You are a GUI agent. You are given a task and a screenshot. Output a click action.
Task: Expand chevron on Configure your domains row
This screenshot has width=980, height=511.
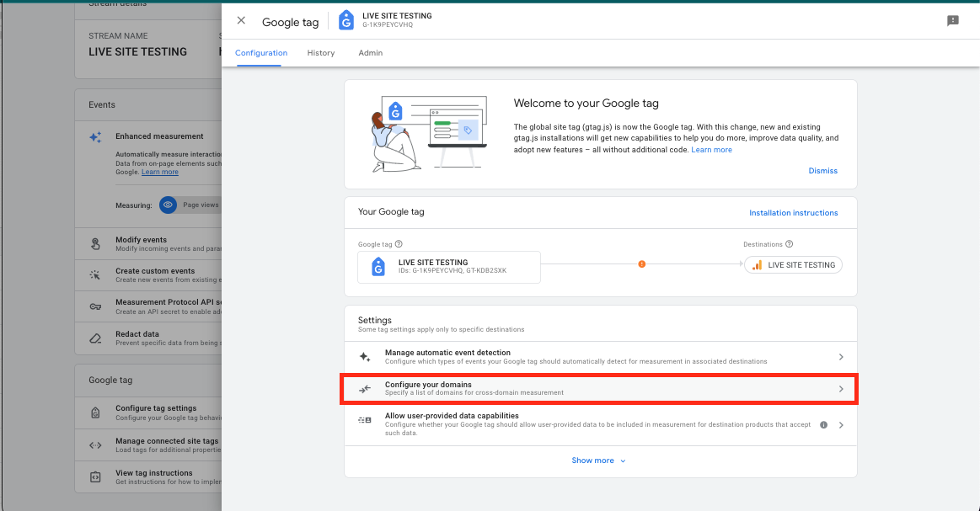coord(841,389)
